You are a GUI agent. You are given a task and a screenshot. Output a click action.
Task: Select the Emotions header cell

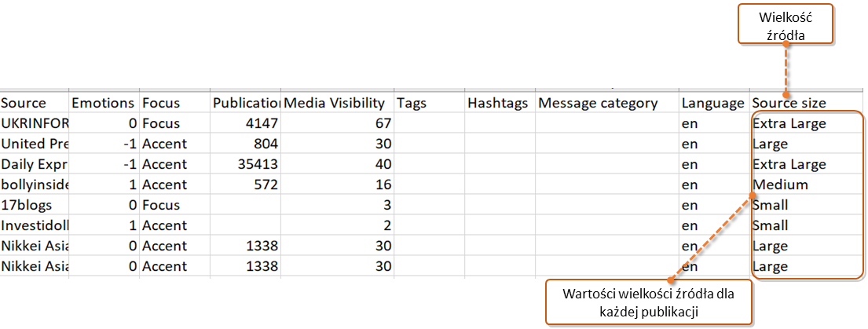point(104,103)
